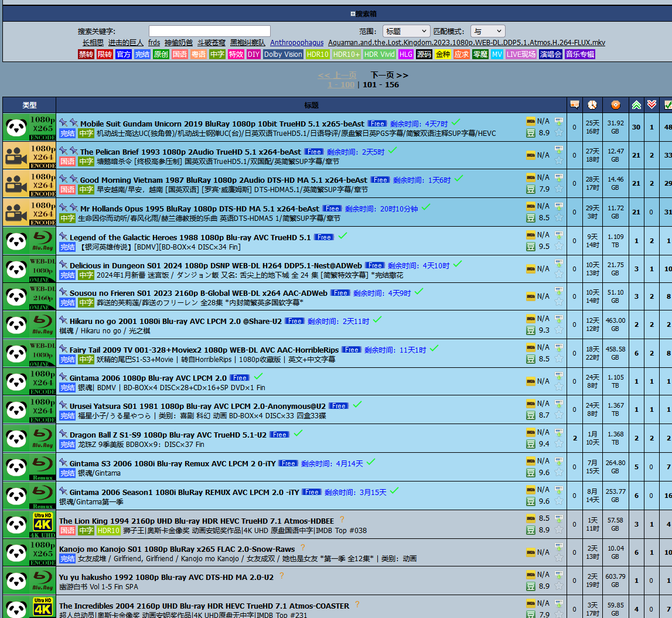Viewport: 672px width, 618px height.
Task: Filter by the 零魔 tag
Action: pyautogui.click(x=480, y=54)
